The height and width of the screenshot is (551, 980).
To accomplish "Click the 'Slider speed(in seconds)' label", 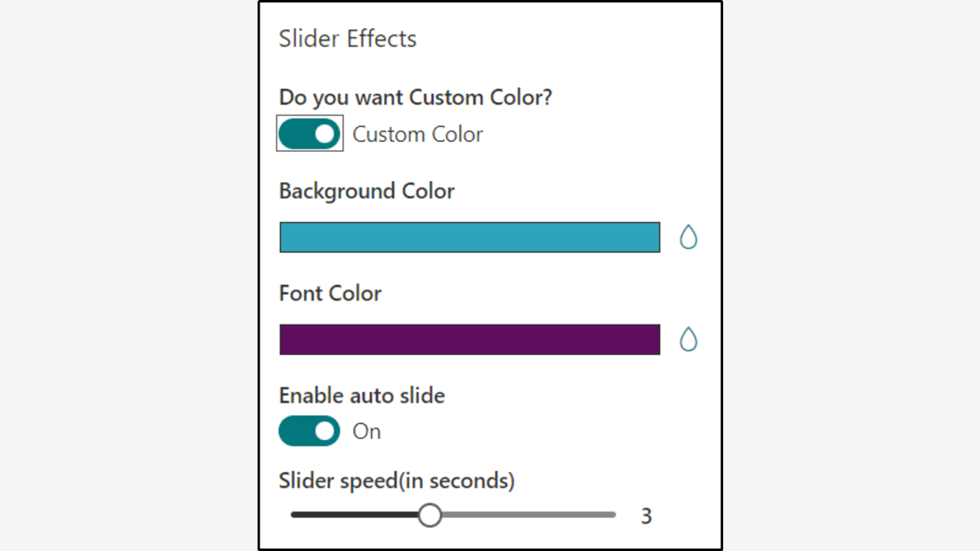I will [x=397, y=480].
